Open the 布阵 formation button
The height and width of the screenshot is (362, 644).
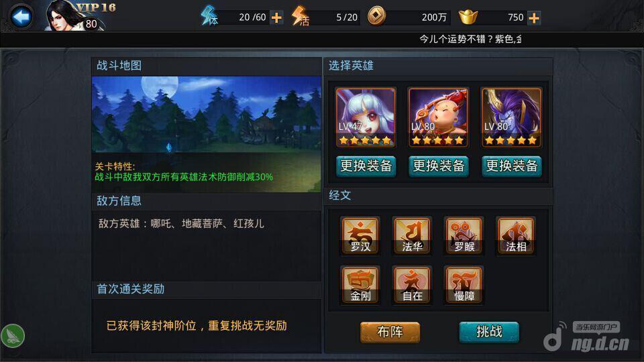pos(390,332)
